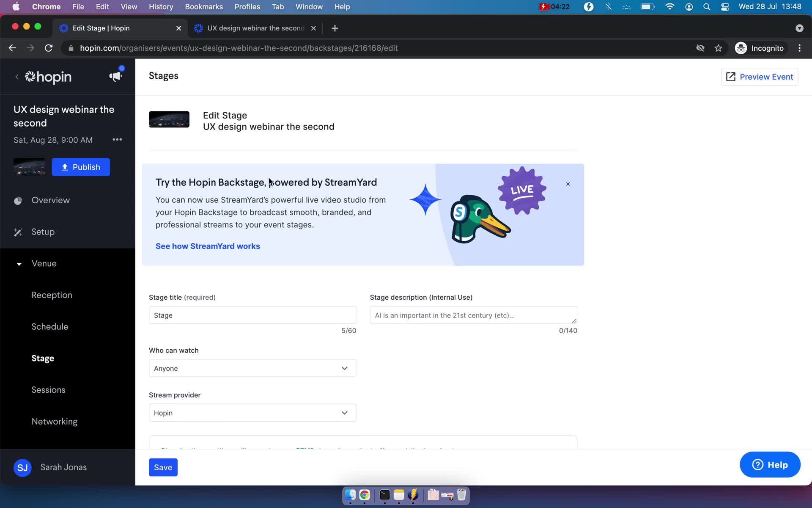This screenshot has width=812, height=508.
Task: Open Who can watch dropdown
Action: pos(252,368)
